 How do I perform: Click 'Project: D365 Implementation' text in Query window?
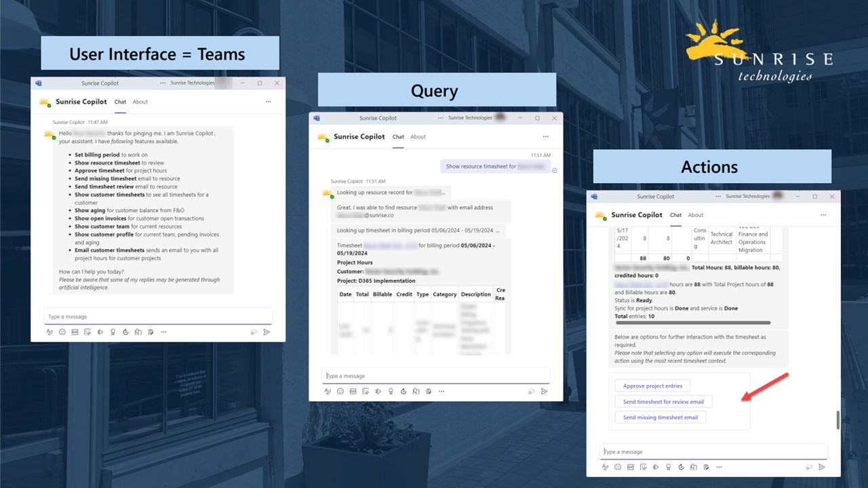tap(376, 281)
